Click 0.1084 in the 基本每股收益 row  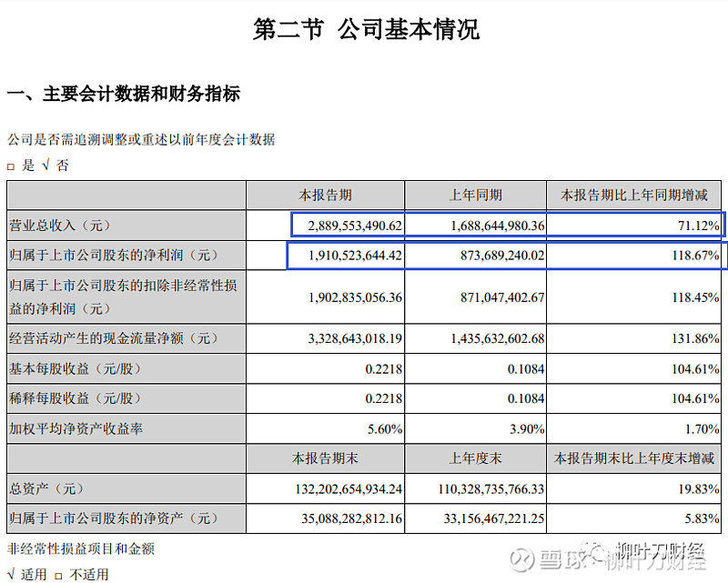tap(526, 369)
